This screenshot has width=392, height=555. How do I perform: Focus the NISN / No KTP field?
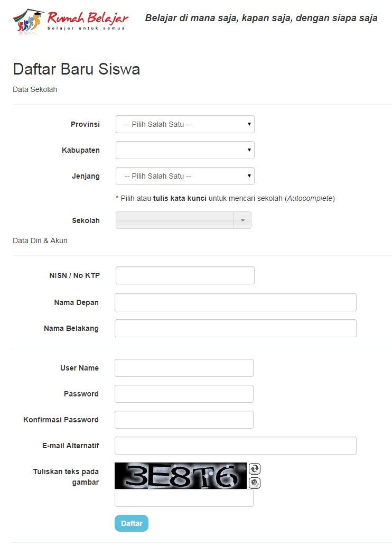point(185,275)
